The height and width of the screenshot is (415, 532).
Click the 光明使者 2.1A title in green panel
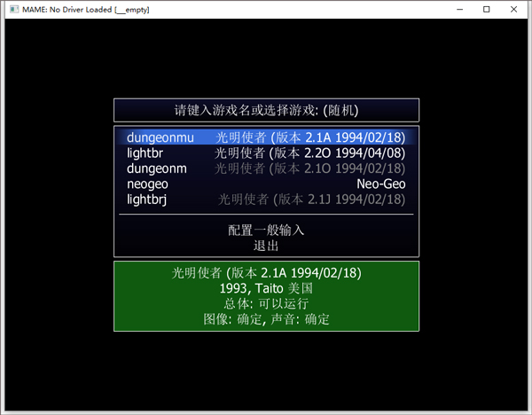click(x=266, y=273)
